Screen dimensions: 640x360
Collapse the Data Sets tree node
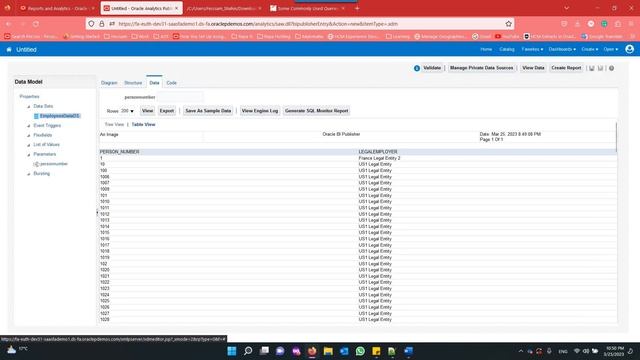(x=29, y=107)
